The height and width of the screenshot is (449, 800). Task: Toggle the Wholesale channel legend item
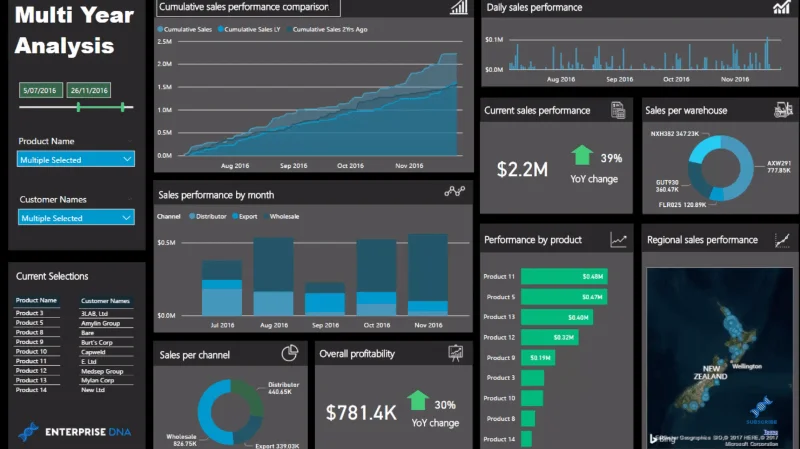click(281, 216)
